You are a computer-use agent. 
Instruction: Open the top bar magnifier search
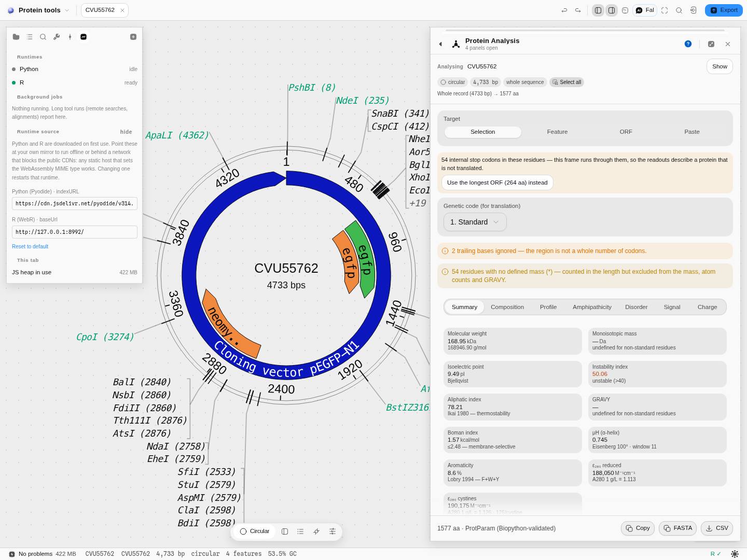point(679,10)
